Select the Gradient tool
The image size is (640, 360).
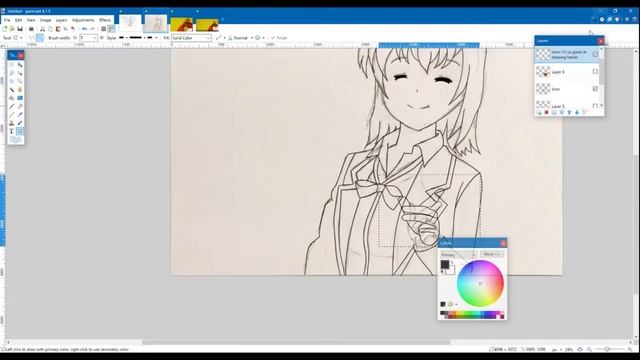[x=20, y=98]
